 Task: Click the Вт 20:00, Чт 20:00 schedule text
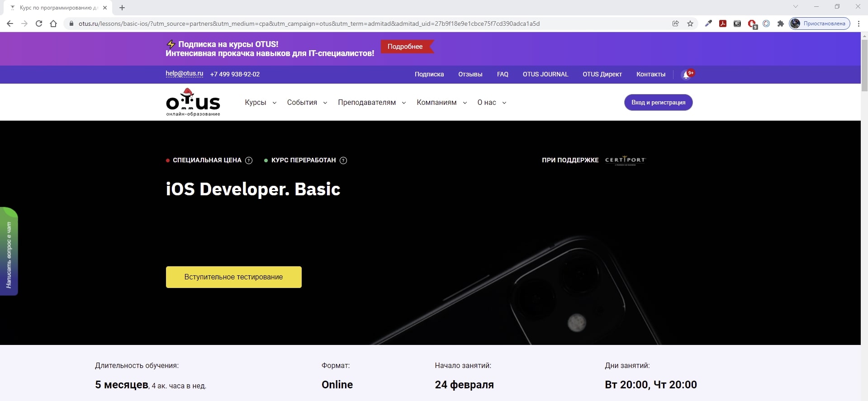tap(651, 385)
